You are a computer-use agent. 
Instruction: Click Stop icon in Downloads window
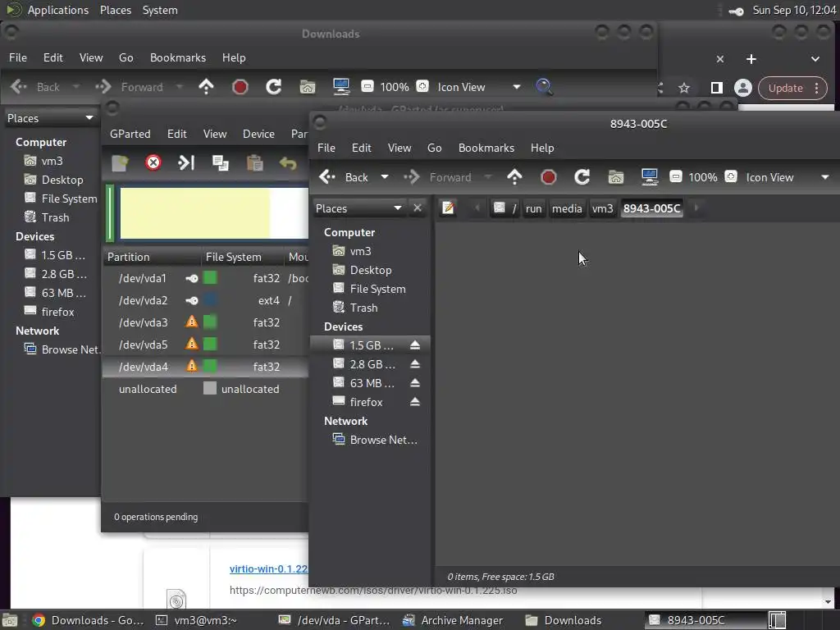point(240,87)
